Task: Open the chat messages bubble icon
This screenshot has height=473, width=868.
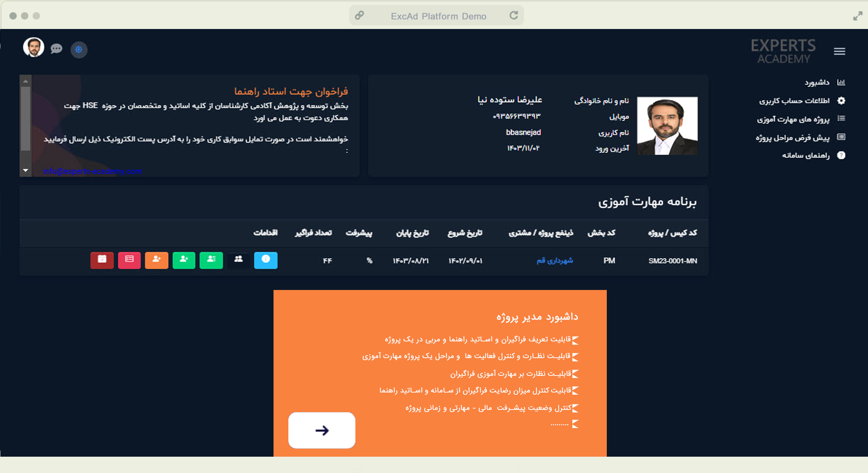Action: pos(56,49)
